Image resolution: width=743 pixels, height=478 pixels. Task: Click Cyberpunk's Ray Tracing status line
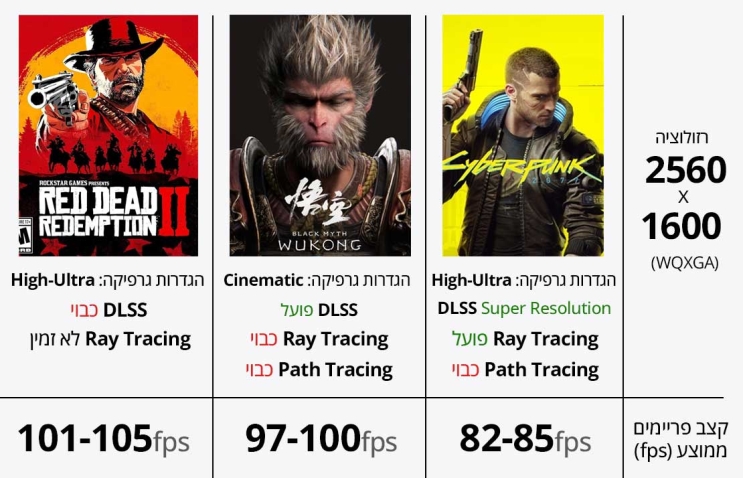(x=524, y=339)
